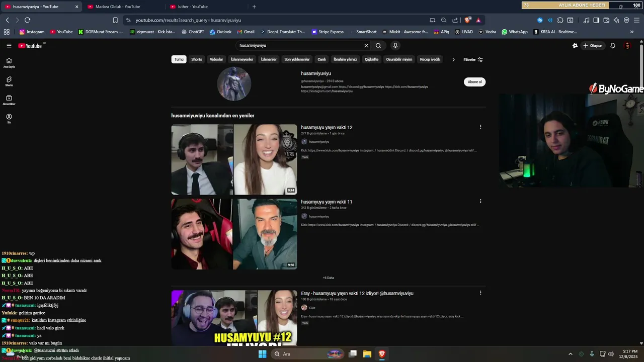Select the Son yüklenenler filter chip

(x=297, y=59)
